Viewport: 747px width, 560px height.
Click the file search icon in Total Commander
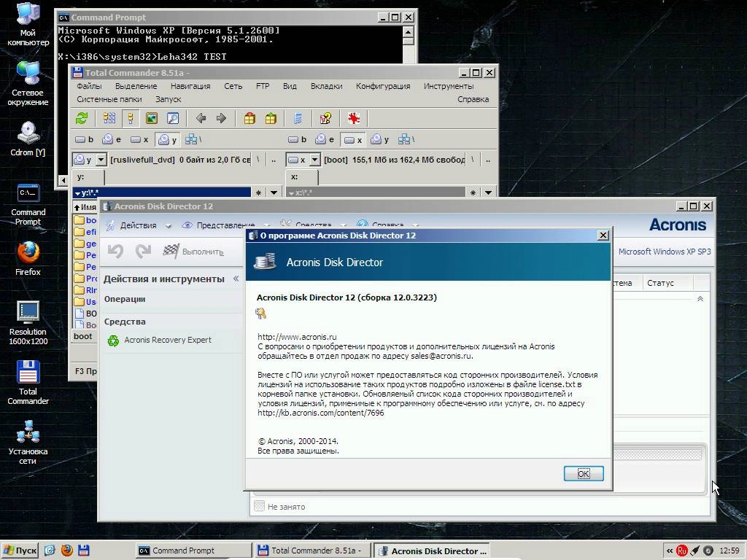[x=172, y=119]
